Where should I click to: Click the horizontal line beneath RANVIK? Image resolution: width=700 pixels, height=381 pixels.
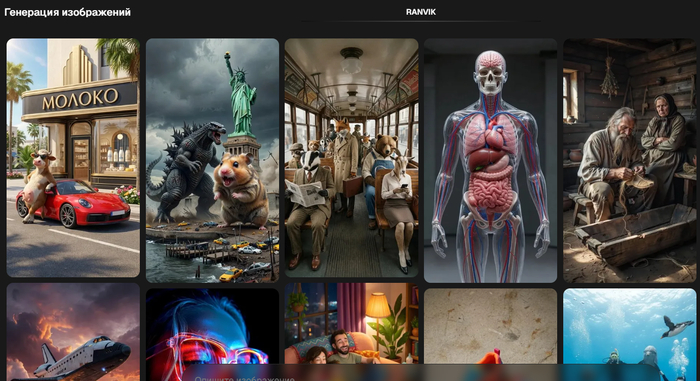[421, 21]
